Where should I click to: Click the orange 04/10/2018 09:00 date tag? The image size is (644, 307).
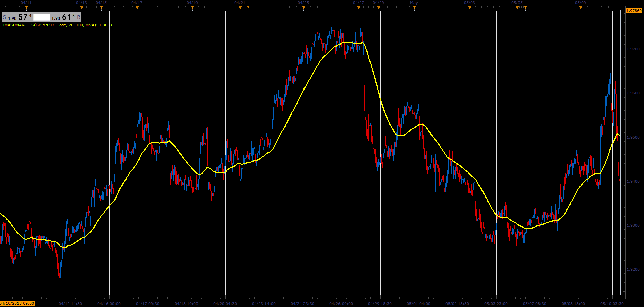[x=17, y=303]
